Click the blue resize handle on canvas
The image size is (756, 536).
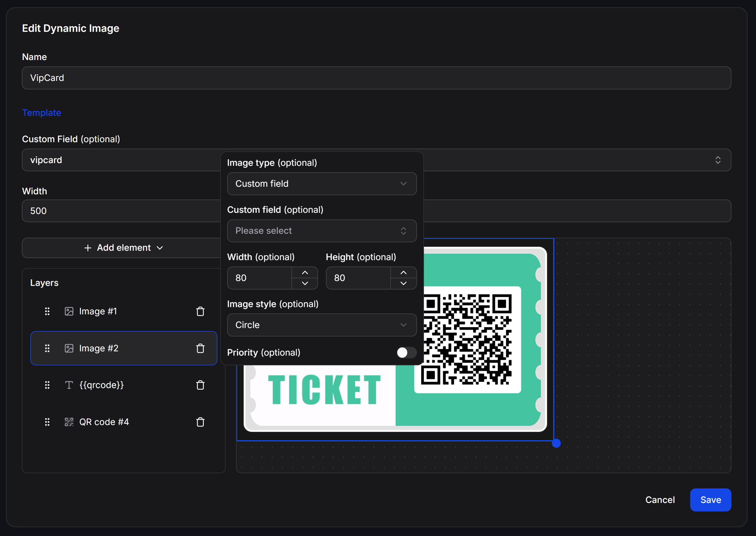tap(556, 443)
